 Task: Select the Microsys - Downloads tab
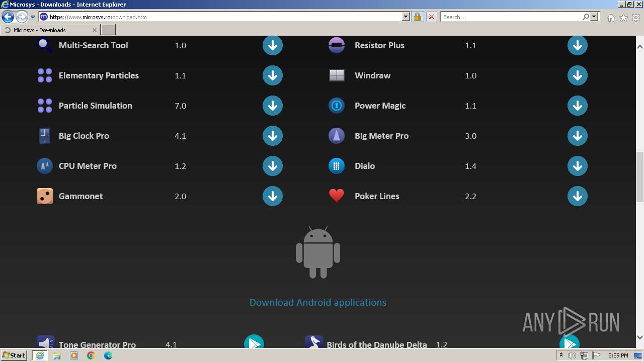(50, 30)
